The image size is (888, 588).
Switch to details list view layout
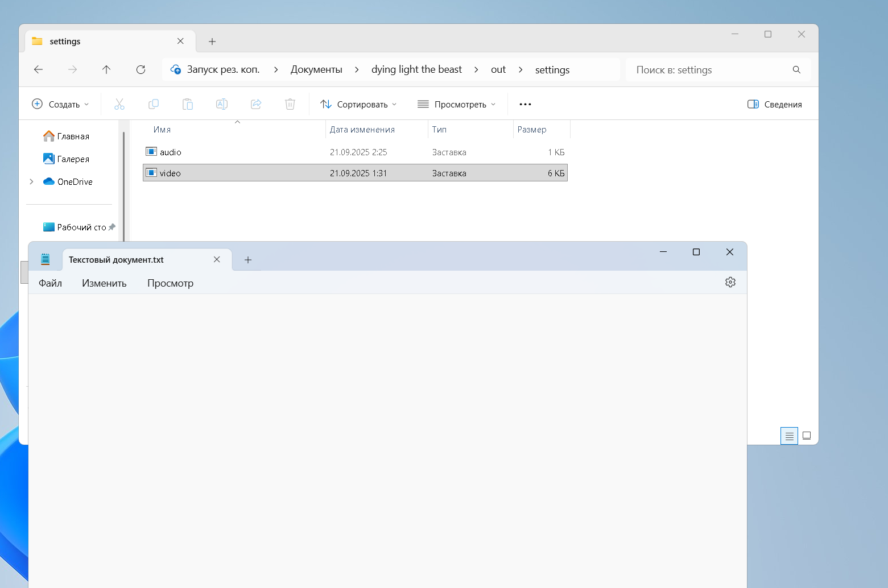point(789,436)
